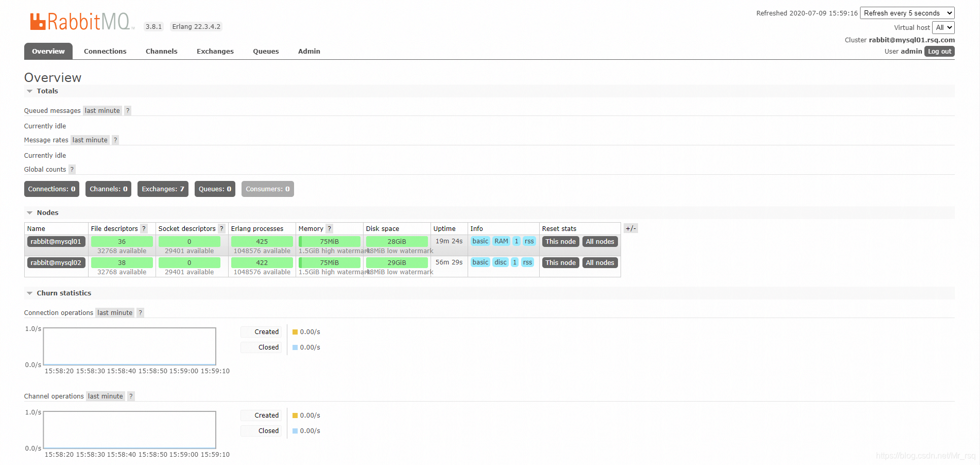Change Queued messages last minute range
The width and height of the screenshot is (980, 465).
click(x=102, y=110)
